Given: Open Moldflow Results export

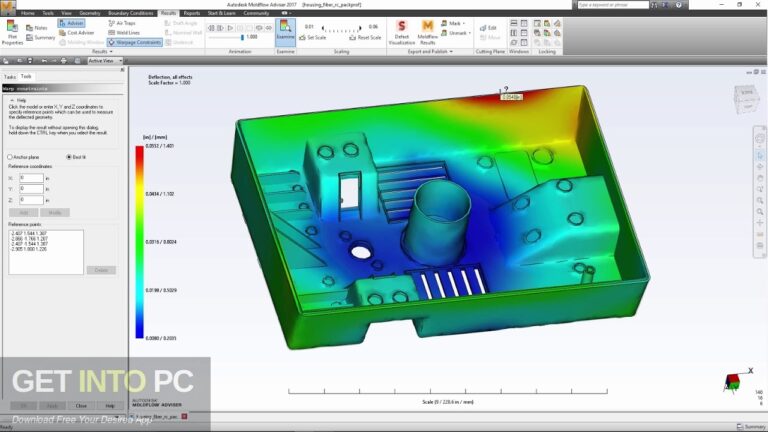Looking at the screenshot, I should 428,33.
